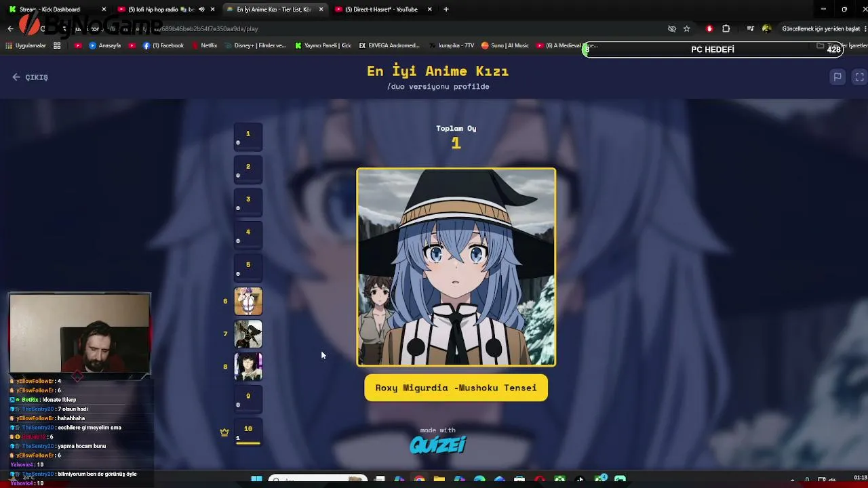
Task: Select rank slot 2
Action: (248, 170)
